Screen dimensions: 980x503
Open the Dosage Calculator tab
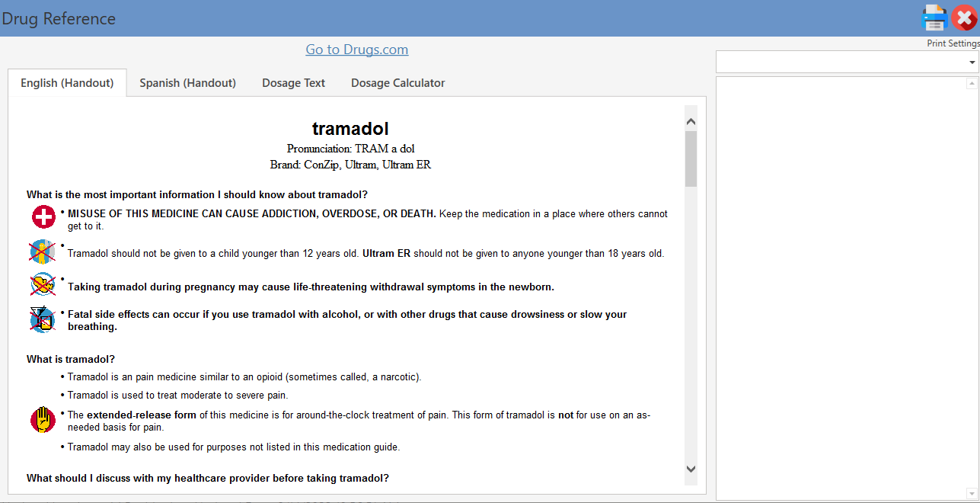click(397, 82)
